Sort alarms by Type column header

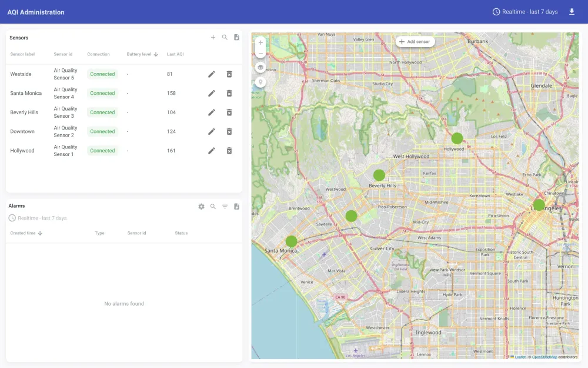click(x=99, y=233)
